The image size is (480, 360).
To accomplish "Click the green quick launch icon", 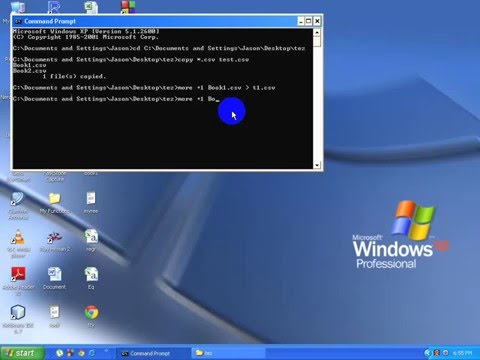I will pos(60,353).
